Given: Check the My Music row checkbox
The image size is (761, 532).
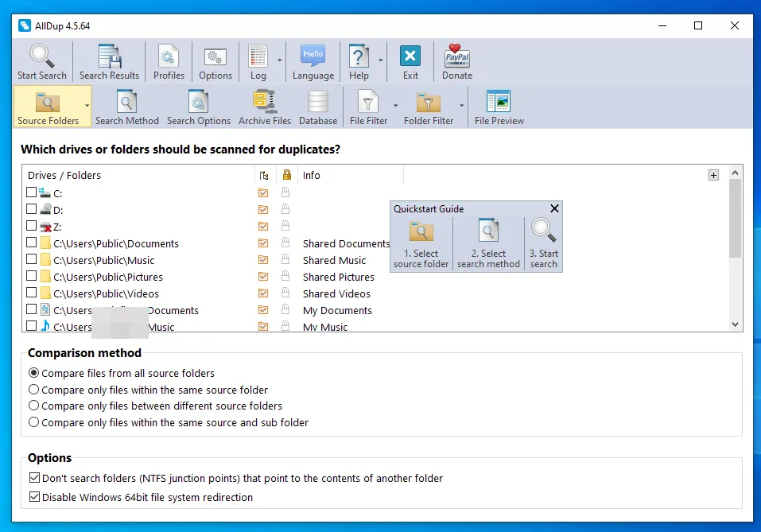Looking at the screenshot, I should (32, 326).
